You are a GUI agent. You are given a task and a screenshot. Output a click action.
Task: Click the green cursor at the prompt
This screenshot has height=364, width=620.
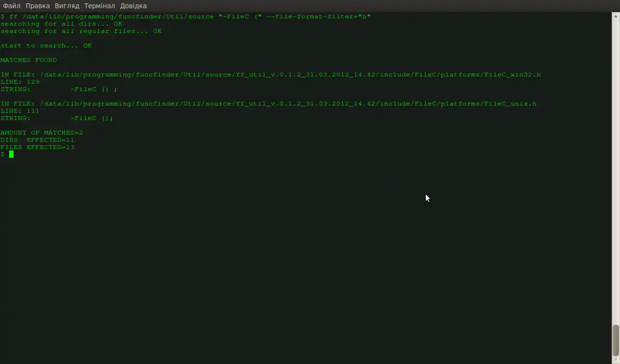[11, 154]
